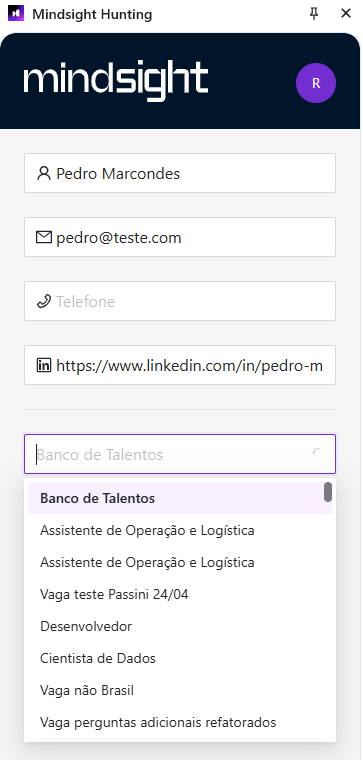The width and height of the screenshot is (363, 760).
Task: Click the pin icon in title bar
Action: pos(314,14)
